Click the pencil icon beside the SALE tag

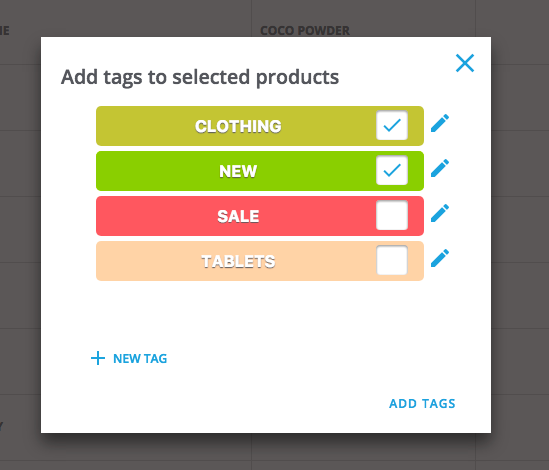click(x=440, y=213)
